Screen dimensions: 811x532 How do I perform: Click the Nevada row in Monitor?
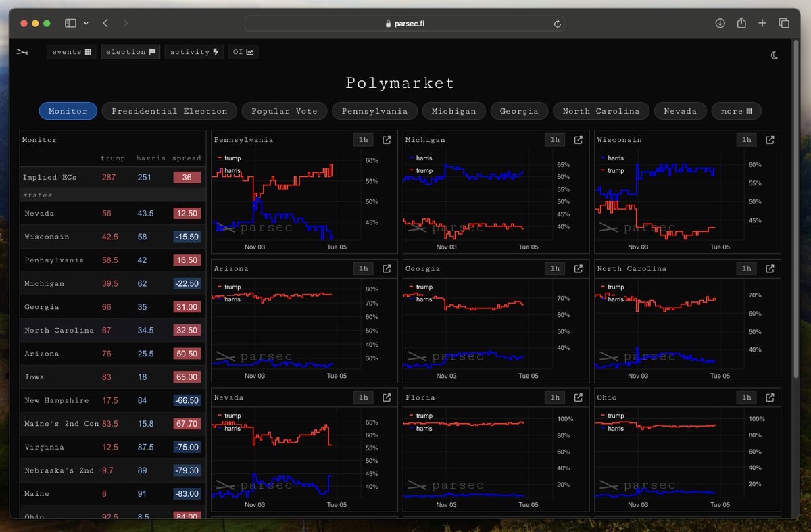[x=113, y=214]
